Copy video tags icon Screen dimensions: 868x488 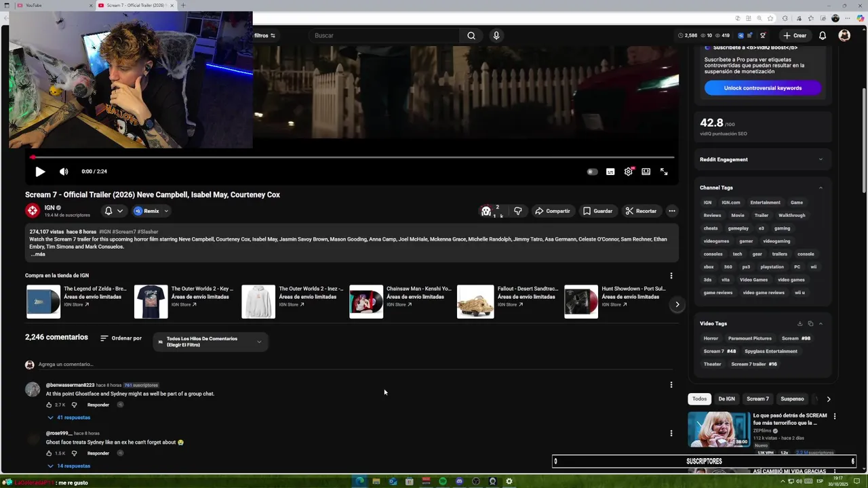click(x=810, y=324)
